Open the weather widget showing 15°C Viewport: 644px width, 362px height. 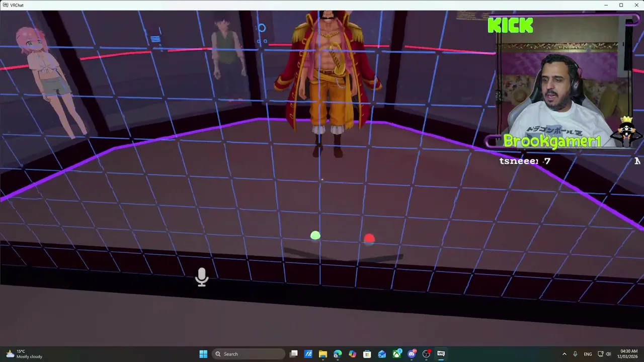click(x=24, y=354)
